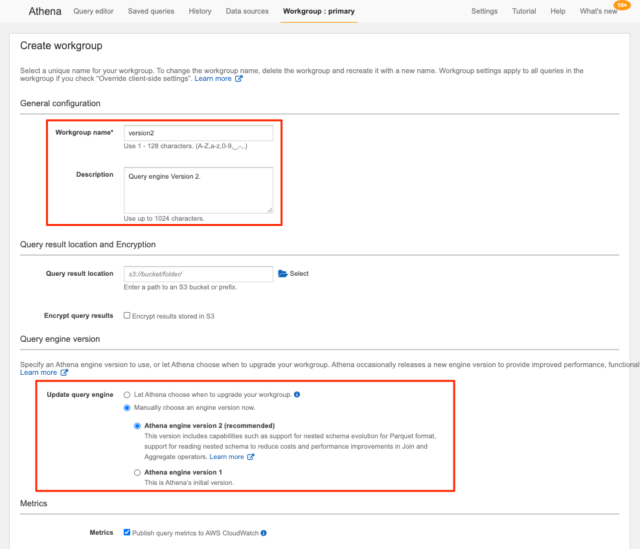Open the Query editor tab

(x=93, y=11)
